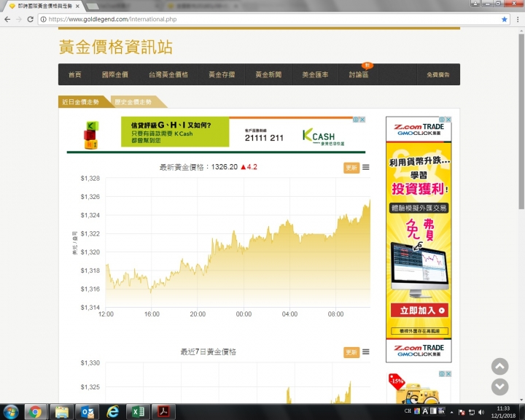This screenshot has height=420, width=525.
Task: Open Internet Explorer from the taskbar
Action: tap(113, 412)
